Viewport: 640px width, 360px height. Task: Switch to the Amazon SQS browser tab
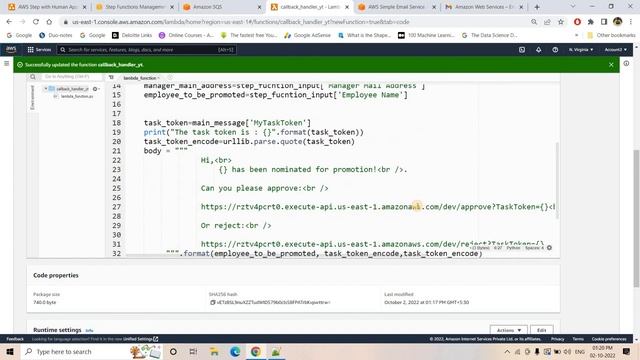point(222,7)
